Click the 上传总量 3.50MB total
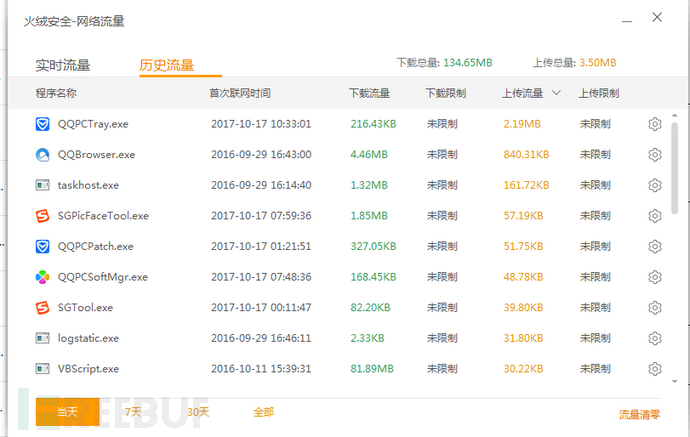690x437 pixels. (x=575, y=63)
